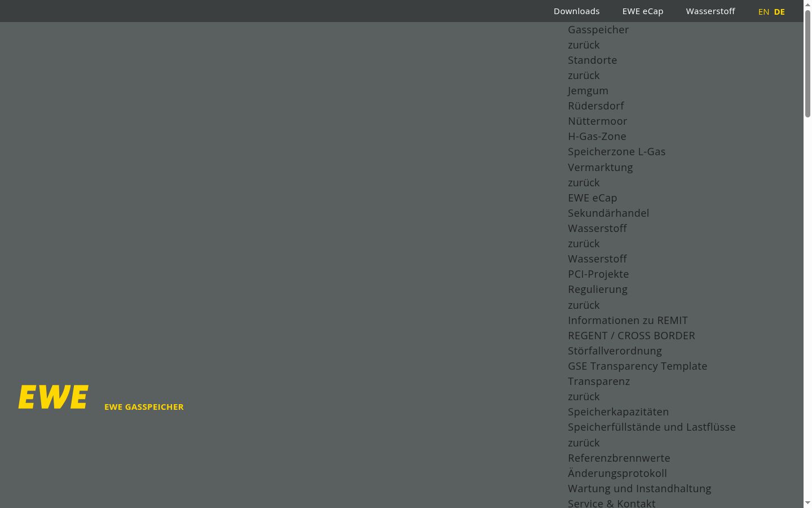Open PCI-Projekte page
The image size is (812, 508).
598,274
